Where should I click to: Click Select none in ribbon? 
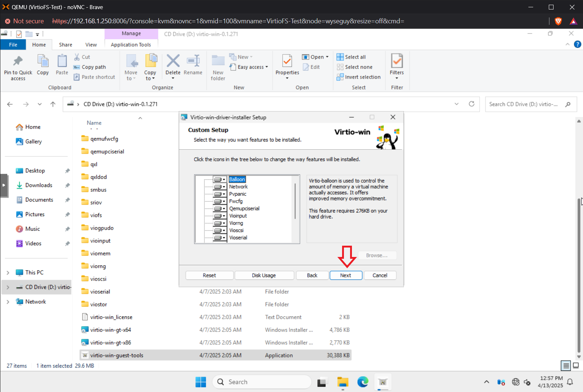tap(354, 67)
